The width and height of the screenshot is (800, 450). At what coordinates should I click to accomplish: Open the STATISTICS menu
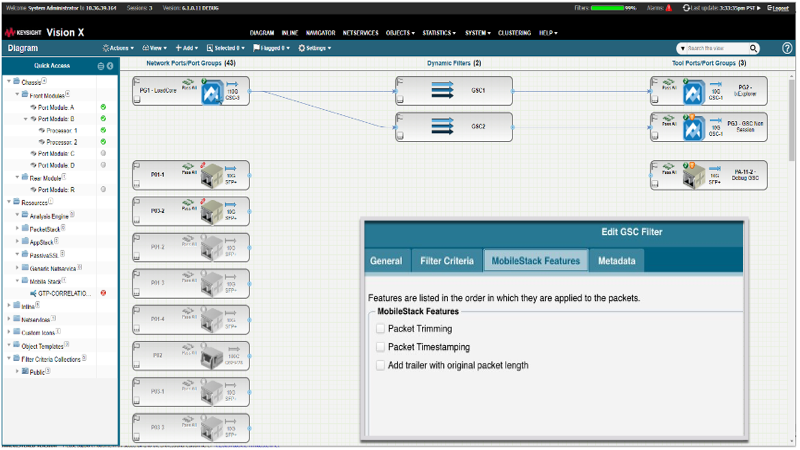click(438, 32)
